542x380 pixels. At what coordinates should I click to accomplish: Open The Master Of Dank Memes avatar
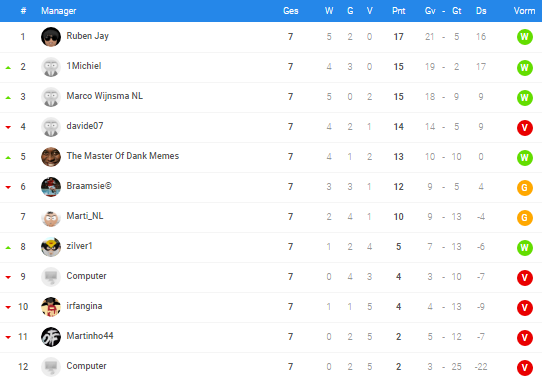click(x=51, y=157)
